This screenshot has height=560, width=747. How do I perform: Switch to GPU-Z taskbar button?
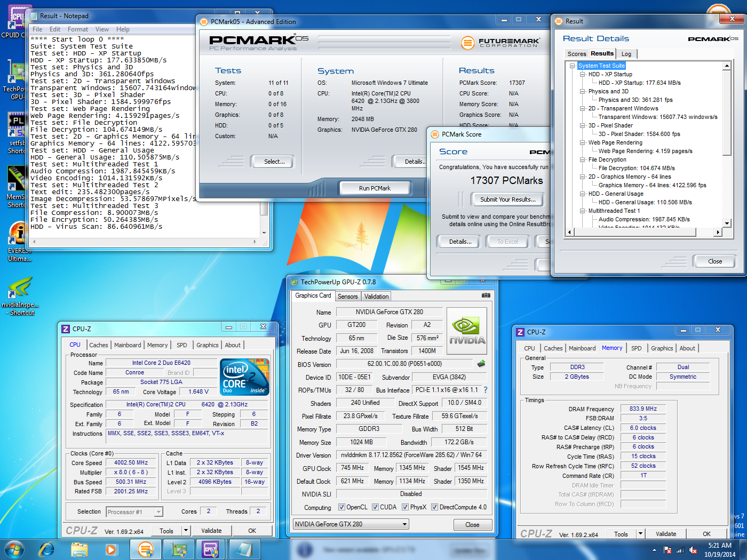178,549
